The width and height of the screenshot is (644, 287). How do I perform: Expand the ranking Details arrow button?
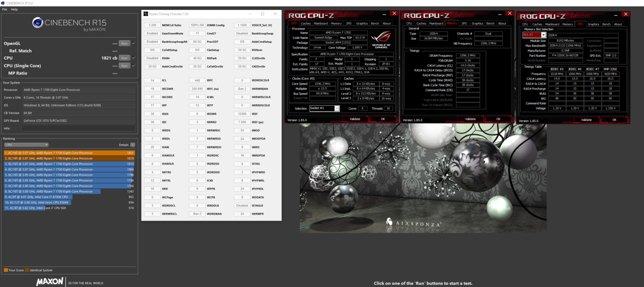pos(133,145)
